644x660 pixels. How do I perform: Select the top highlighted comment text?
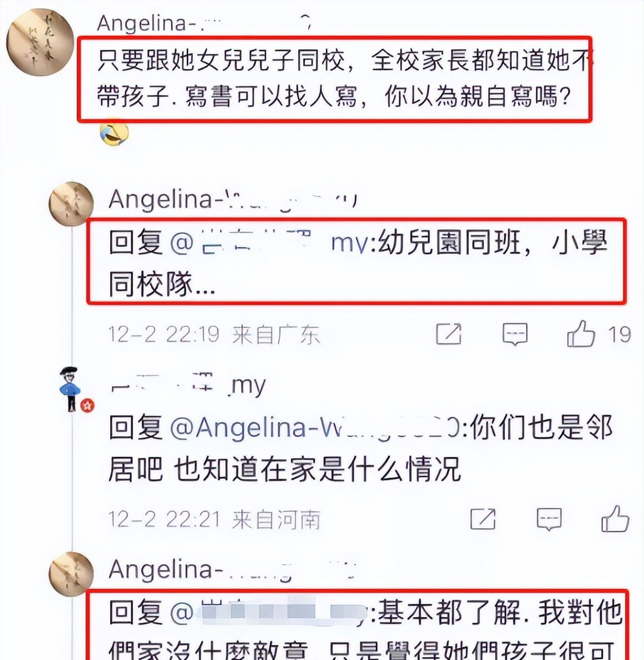click(334, 78)
